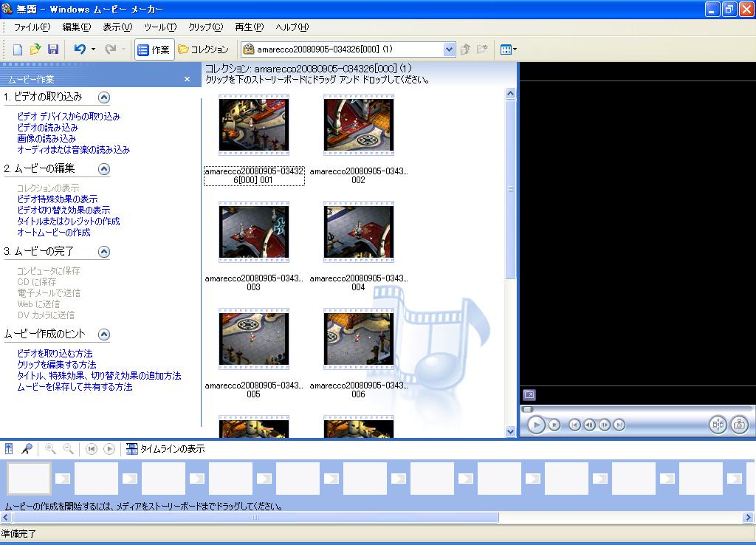Screen dimensions: 756x545
Task: Select clip thumbnail 002
Action: point(358,125)
